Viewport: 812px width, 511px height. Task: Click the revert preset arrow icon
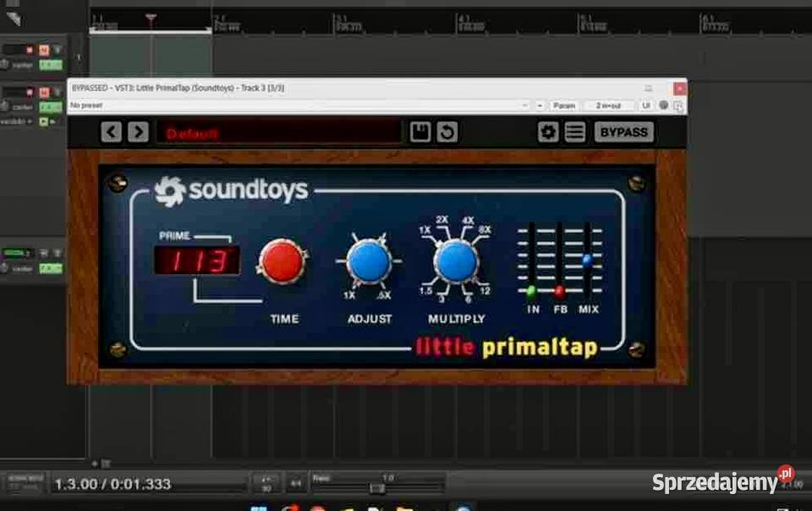pyautogui.click(x=449, y=131)
